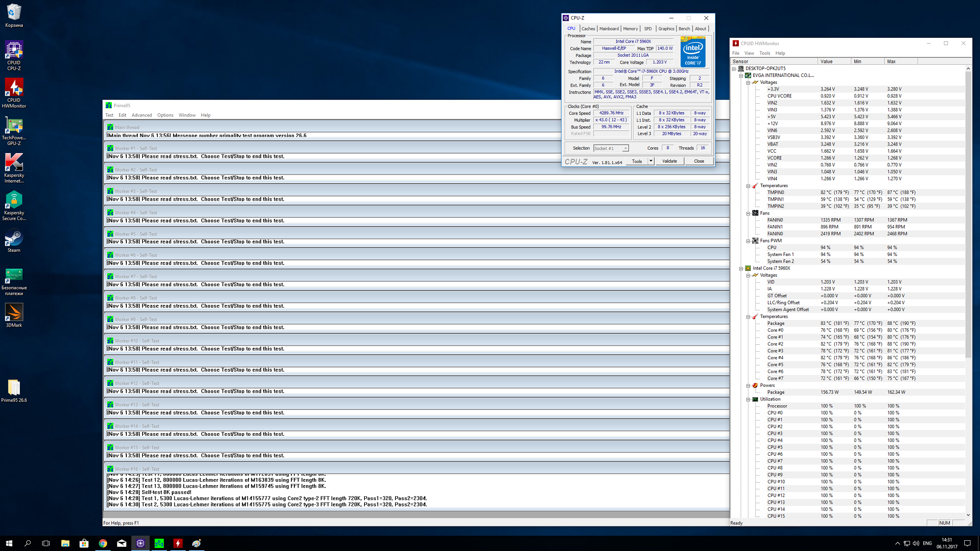980x551 pixels.
Task: Click the Validate button in CPU-Z
Action: pyautogui.click(x=669, y=161)
